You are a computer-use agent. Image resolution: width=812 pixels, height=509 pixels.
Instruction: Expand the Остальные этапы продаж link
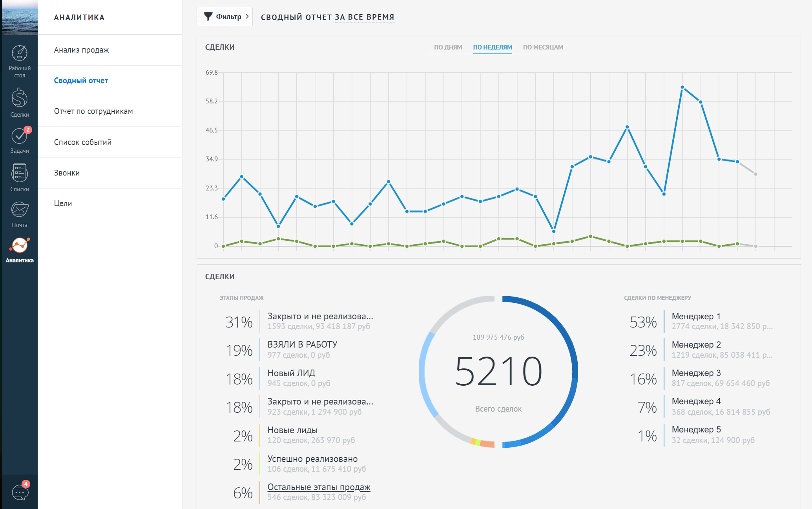click(319, 487)
